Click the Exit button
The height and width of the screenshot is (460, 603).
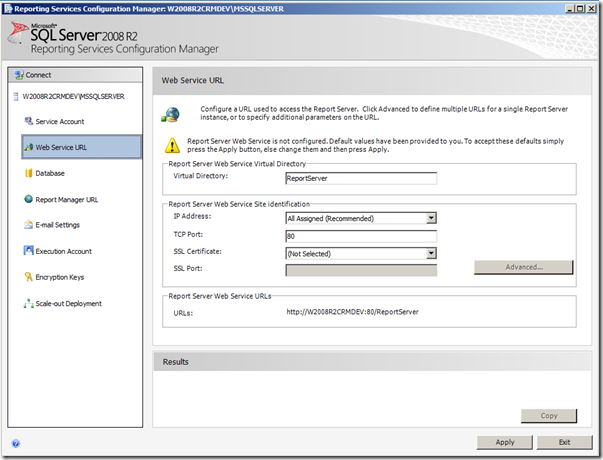(x=565, y=442)
